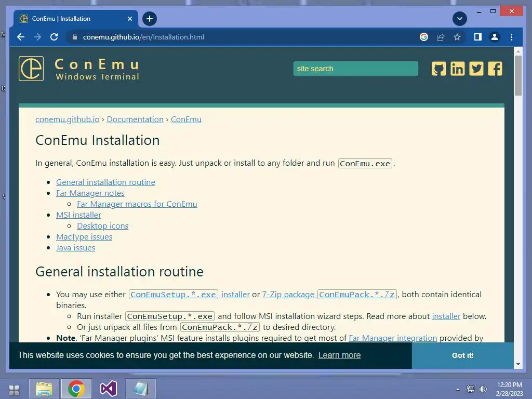Click the address bar URL
This screenshot has width=532, height=399.
coord(143,37)
